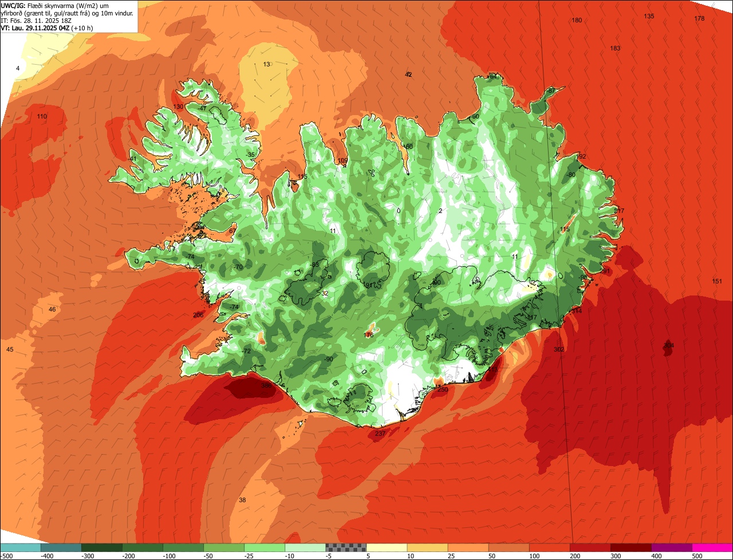Click the map value '151' at the eastern edge
The image size is (733, 560).
(717, 281)
